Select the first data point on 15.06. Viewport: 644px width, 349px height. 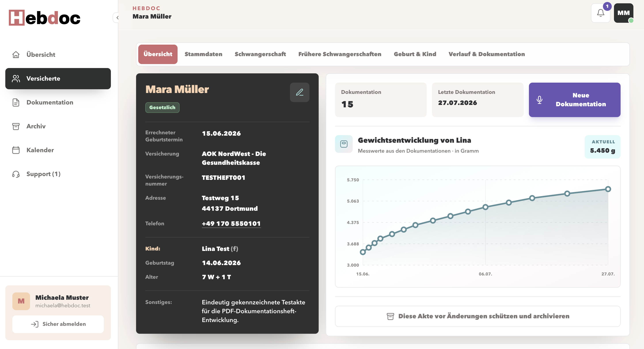pos(363,252)
